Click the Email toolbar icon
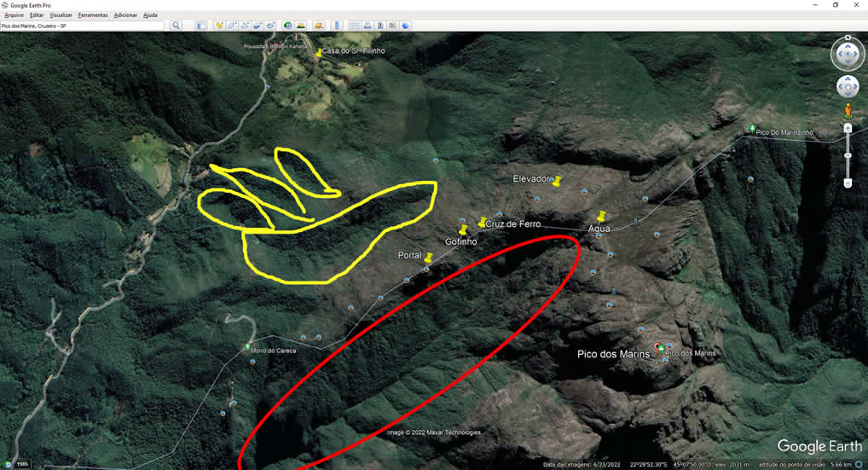 (x=355, y=26)
